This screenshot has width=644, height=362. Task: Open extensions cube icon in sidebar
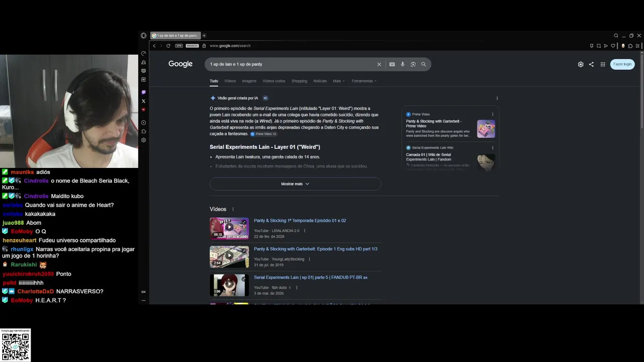tap(143, 131)
